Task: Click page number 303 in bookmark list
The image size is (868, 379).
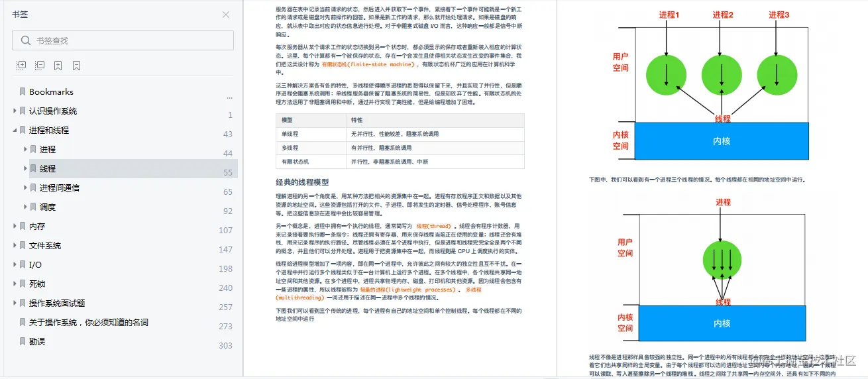Action: coord(226,345)
